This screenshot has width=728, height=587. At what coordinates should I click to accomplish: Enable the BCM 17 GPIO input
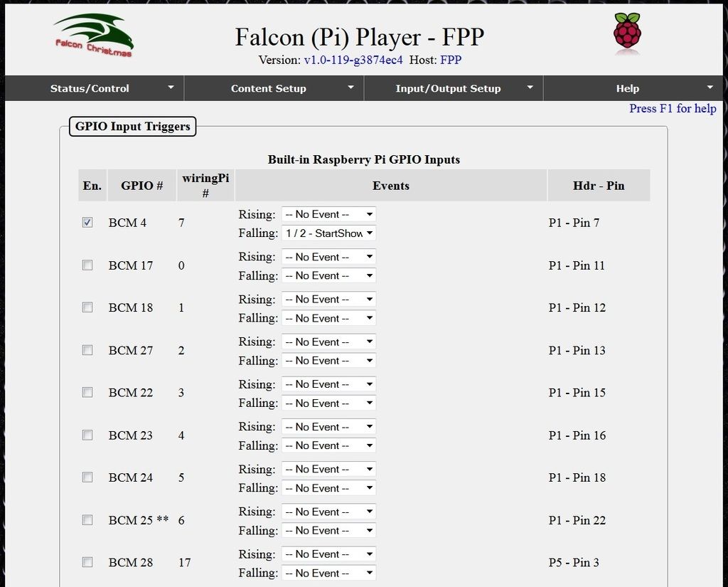pos(87,265)
